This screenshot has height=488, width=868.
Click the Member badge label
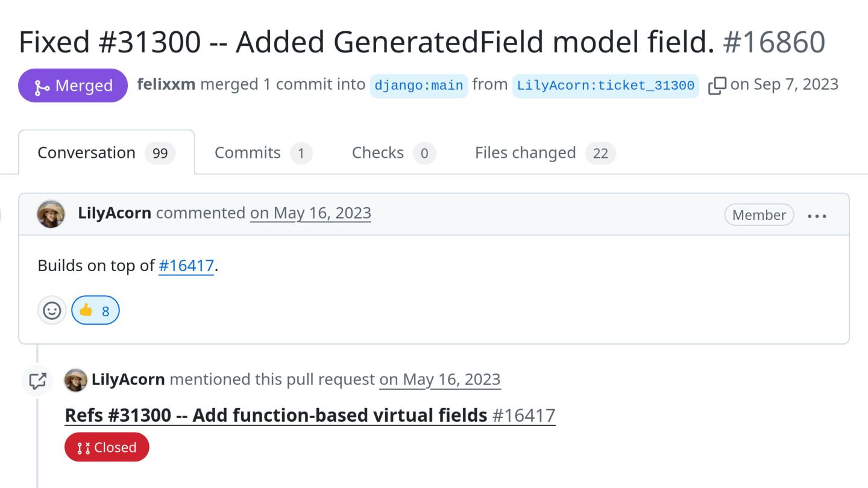click(759, 215)
